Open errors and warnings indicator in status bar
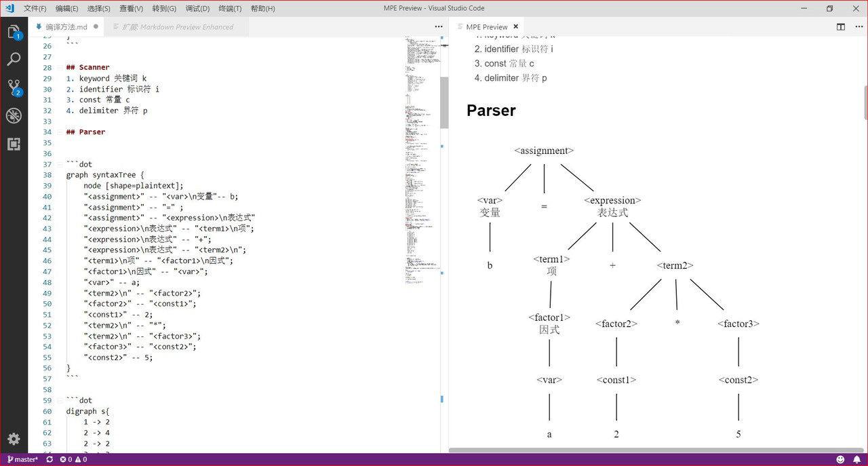The height and width of the screenshot is (466, 868). (73, 459)
